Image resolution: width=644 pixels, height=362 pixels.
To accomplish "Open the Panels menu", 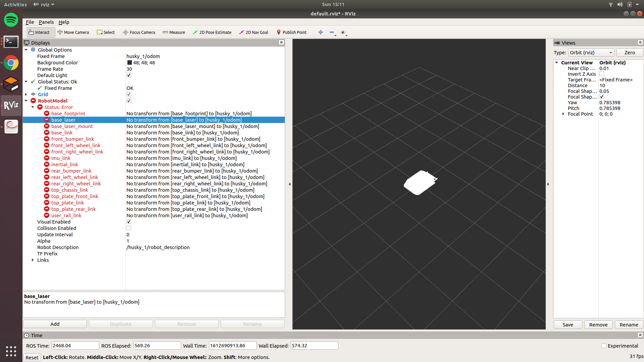I will click(x=46, y=22).
